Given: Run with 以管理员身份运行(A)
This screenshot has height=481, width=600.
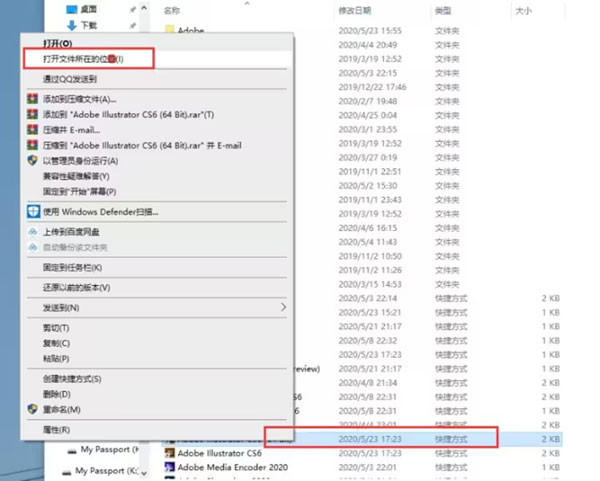Looking at the screenshot, I should 80,161.
